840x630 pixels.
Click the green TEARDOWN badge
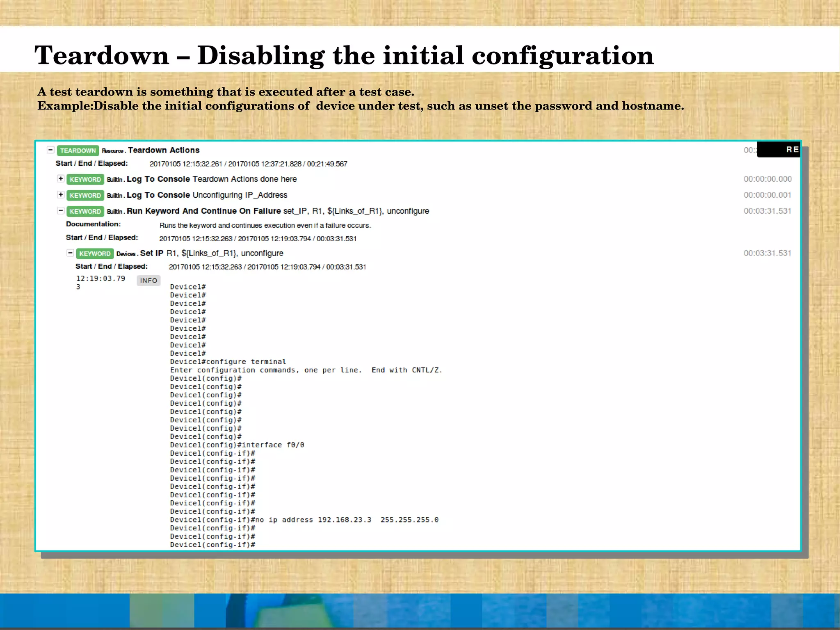[x=78, y=151]
